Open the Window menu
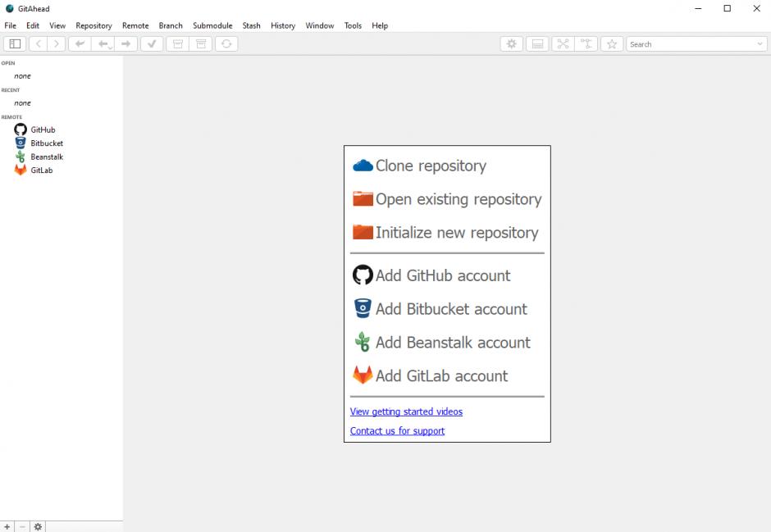 320,25
